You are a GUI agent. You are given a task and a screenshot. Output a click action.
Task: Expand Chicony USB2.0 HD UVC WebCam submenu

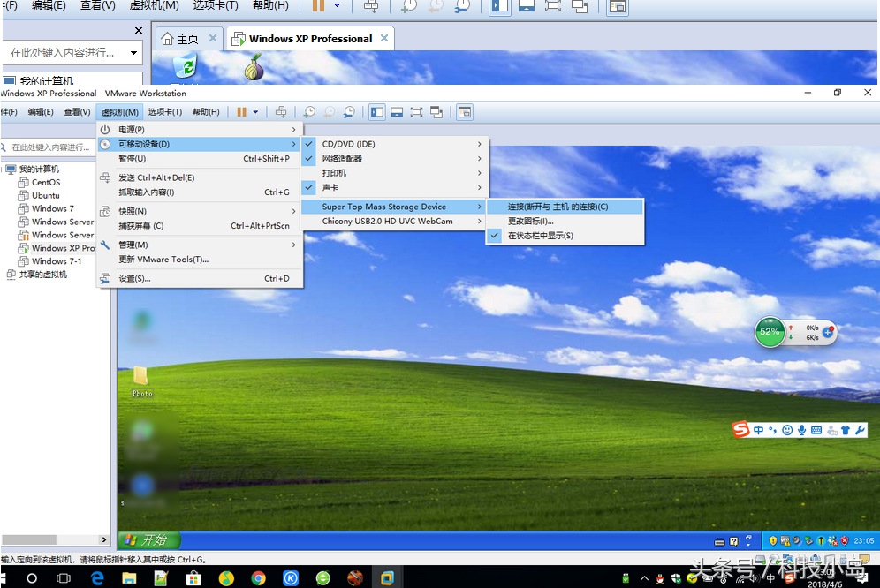click(x=395, y=221)
